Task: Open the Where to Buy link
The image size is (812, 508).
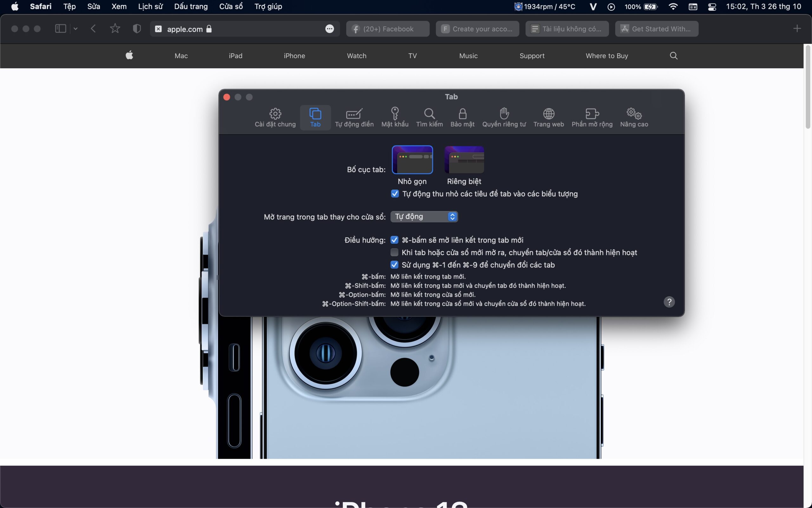Action: pyautogui.click(x=607, y=56)
